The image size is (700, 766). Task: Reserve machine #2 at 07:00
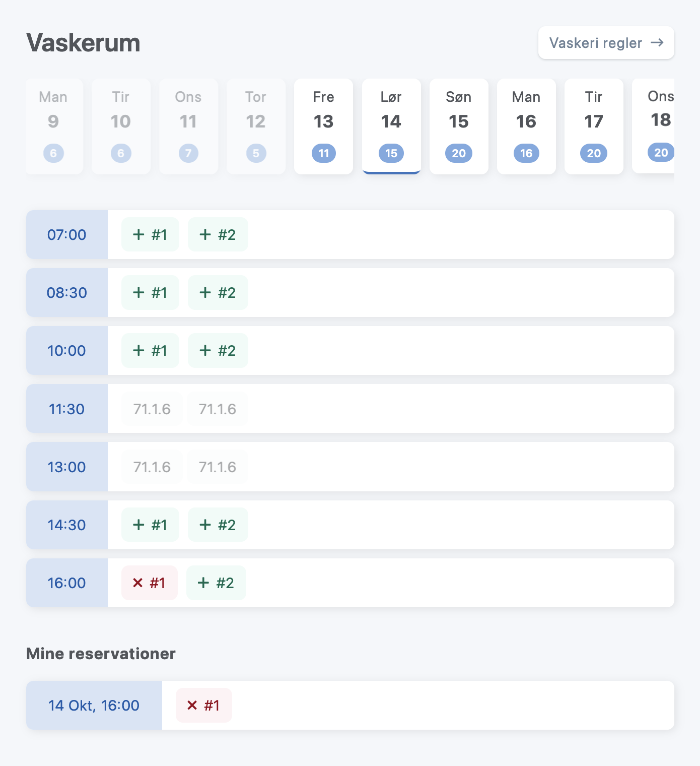(x=218, y=234)
